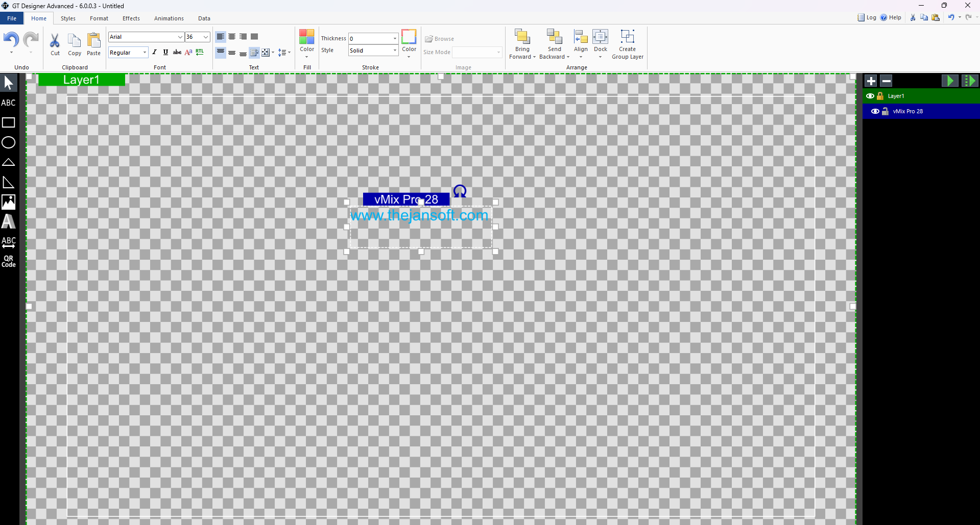Select the image insert tool

point(9,202)
